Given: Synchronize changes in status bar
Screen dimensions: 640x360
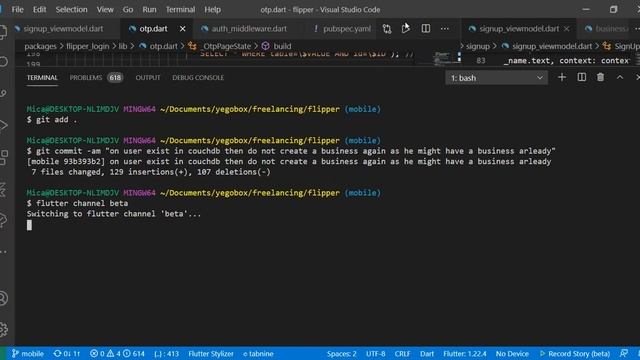Looking at the screenshot, I should coord(67,353).
